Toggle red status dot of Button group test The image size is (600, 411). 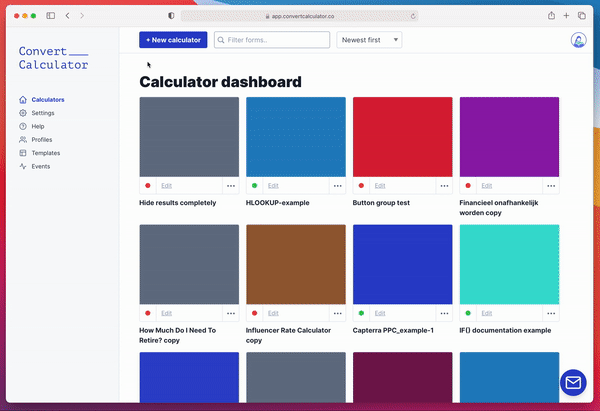(361, 186)
